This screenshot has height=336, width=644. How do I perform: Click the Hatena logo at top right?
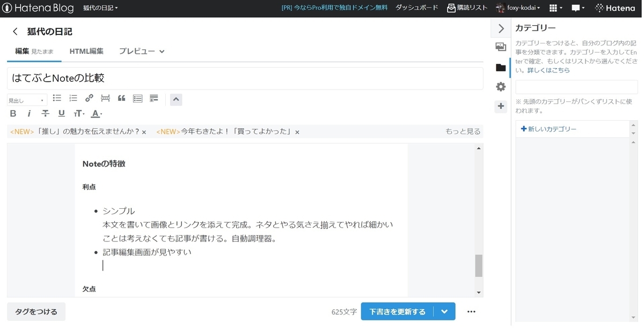coord(616,8)
